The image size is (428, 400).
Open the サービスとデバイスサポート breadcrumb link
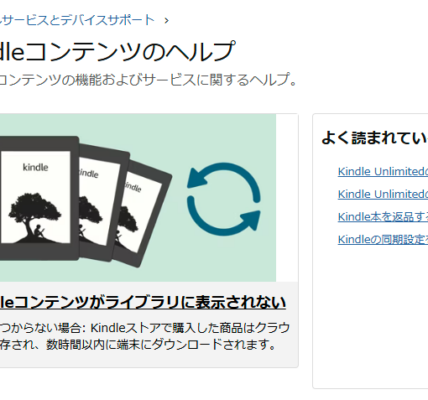pos(77,20)
